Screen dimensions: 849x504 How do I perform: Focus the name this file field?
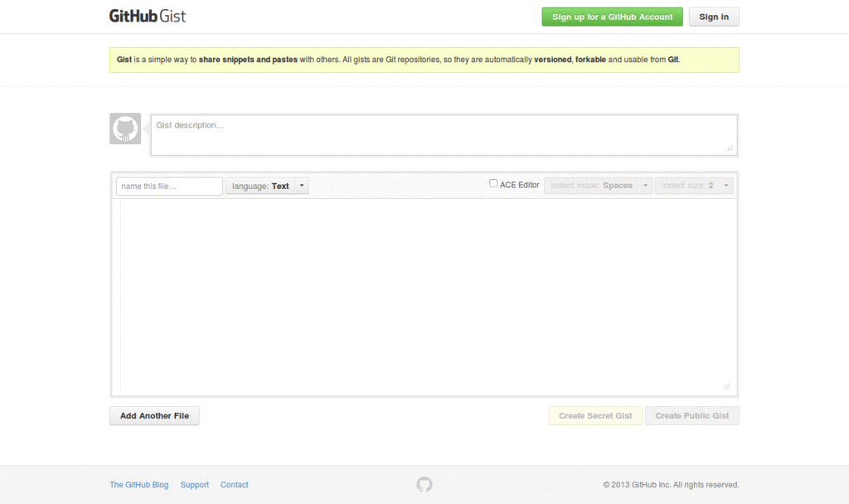click(169, 186)
